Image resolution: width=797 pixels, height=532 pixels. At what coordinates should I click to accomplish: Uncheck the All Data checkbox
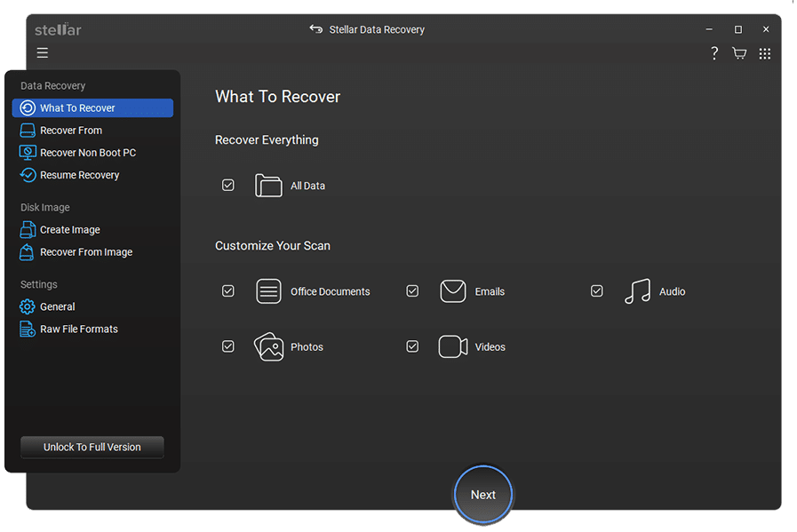(228, 186)
